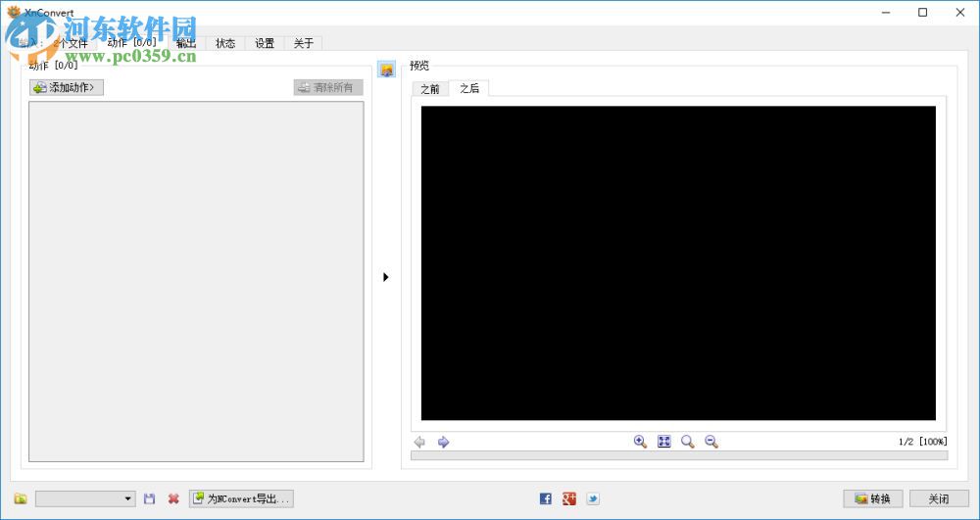Reset the preview zoom to actual size
Screen dimensions: 980x520
tap(688, 442)
